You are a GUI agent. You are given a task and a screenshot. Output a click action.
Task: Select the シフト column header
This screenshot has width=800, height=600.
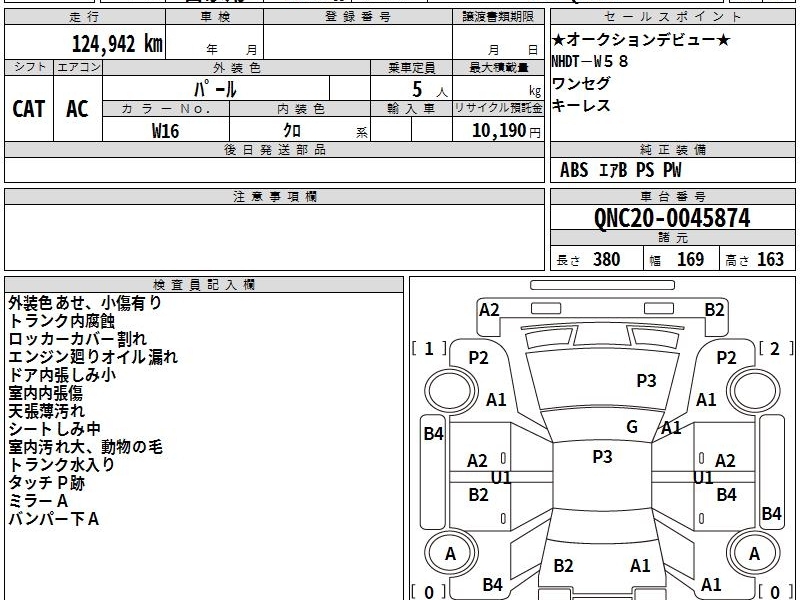tap(29, 67)
